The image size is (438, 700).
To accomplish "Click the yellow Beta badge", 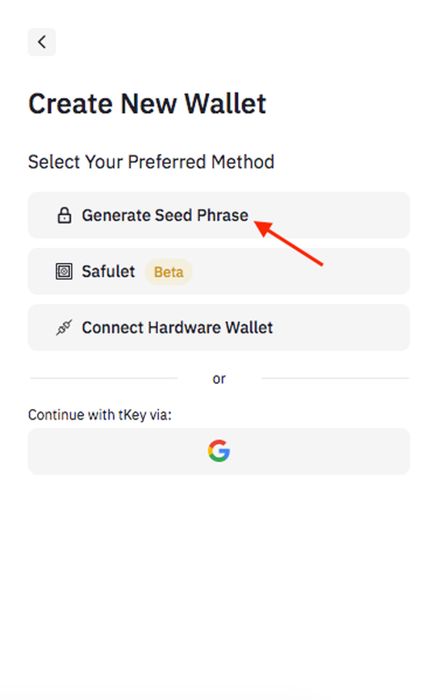I will click(168, 272).
